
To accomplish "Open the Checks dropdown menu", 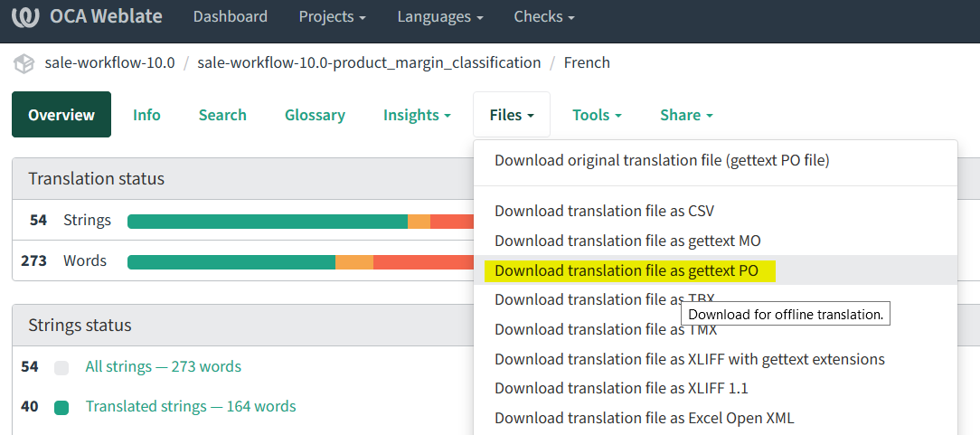I will click(543, 17).
